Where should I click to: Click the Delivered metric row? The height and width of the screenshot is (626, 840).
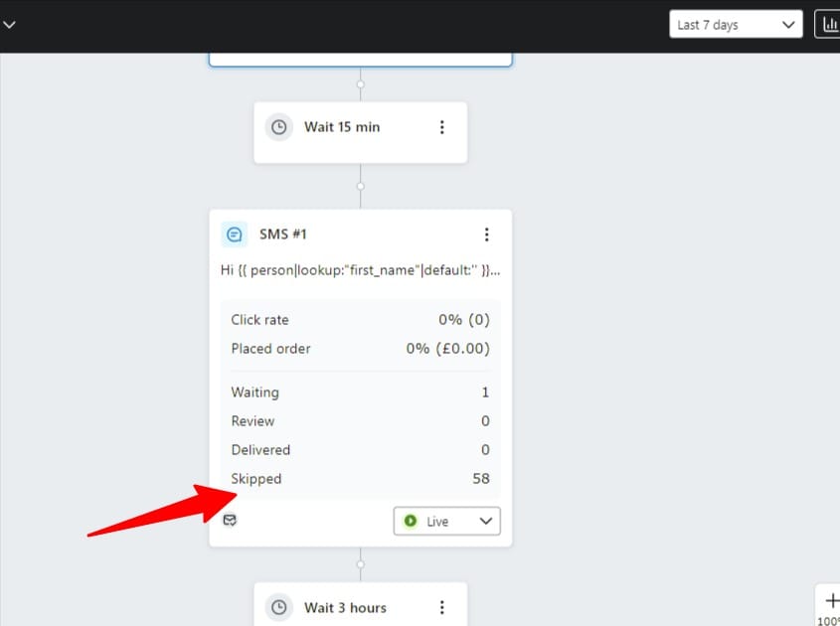coord(360,450)
